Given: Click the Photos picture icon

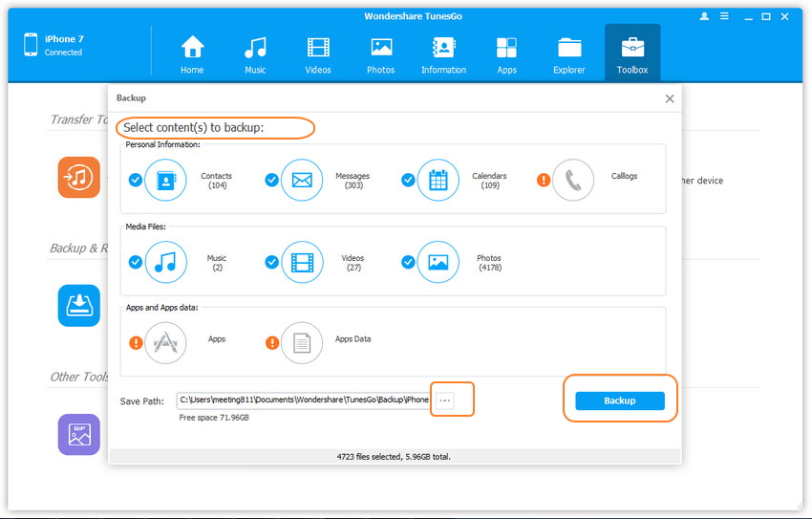Looking at the screenshot, I should coord(438,262).
